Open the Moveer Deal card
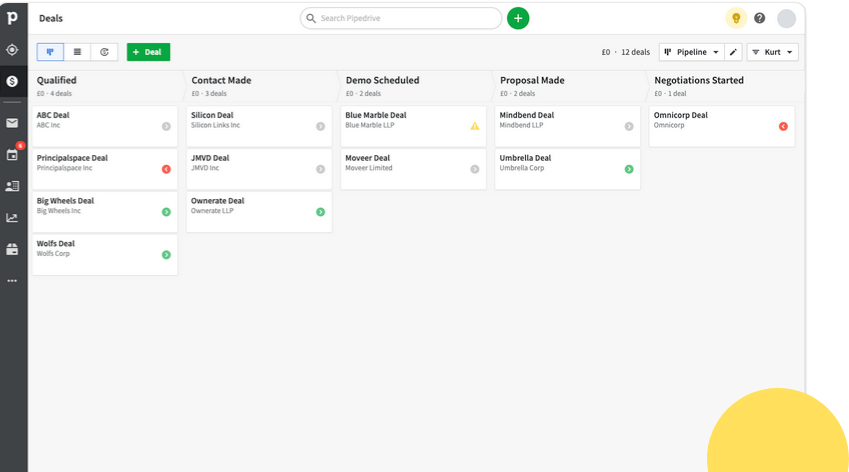This screenshot has height=472, width=849. (413, 169)
